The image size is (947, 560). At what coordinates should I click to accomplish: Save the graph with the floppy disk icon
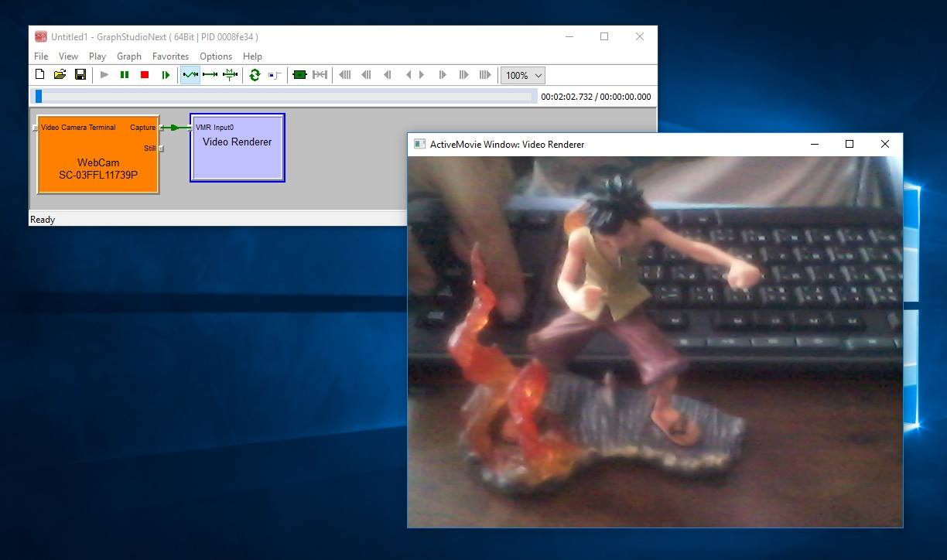(80, 75)
